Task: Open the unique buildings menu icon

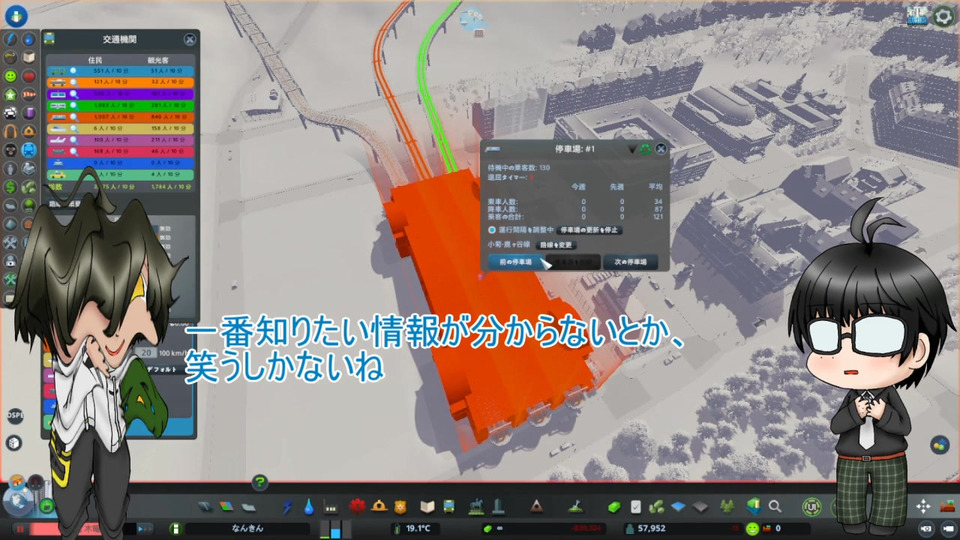Action: [x=498, y=506]
